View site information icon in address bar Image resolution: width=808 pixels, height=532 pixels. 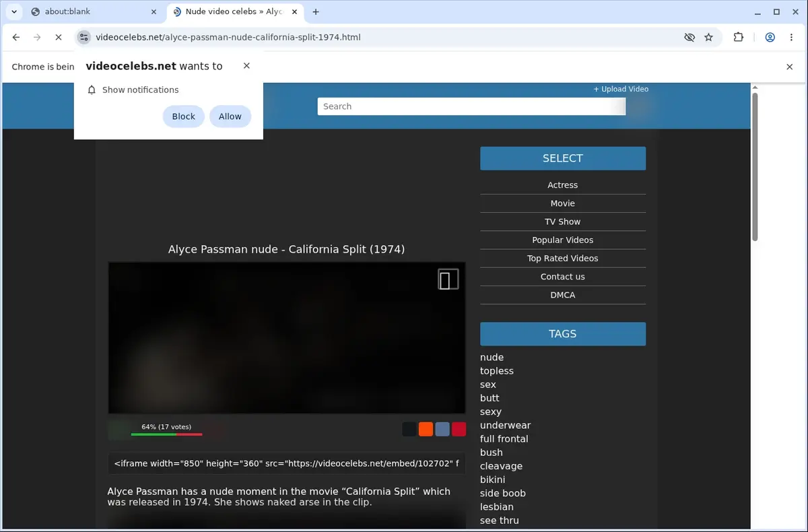(x=83, y=38)
